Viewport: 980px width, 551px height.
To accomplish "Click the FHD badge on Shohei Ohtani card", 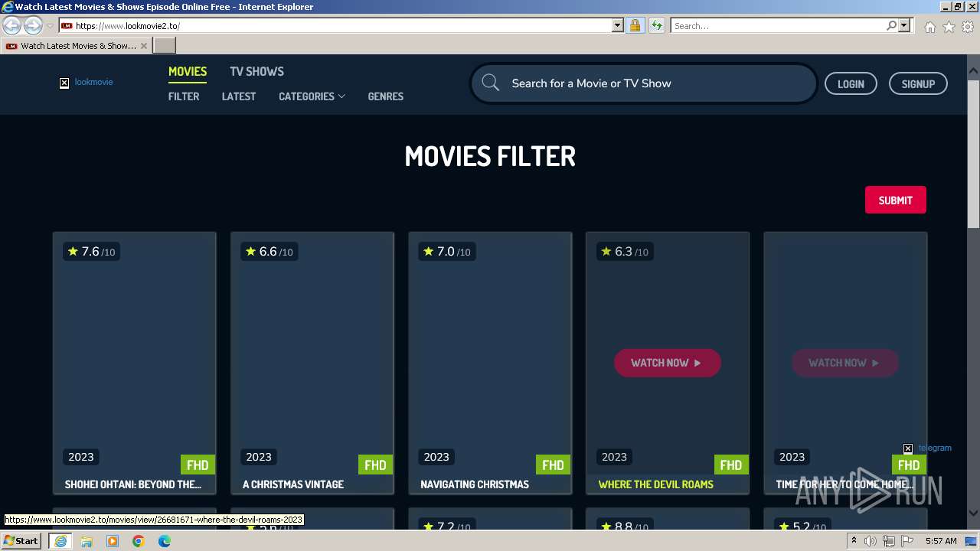I will pyautogui.click(x=198, y=465).
